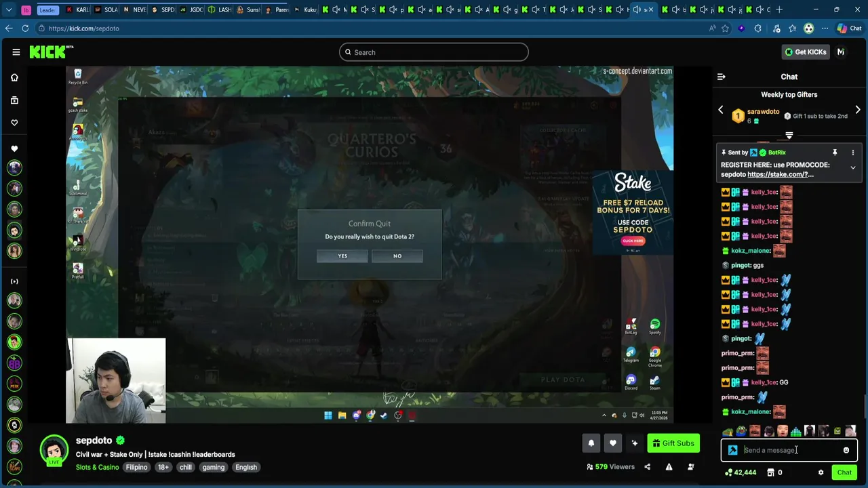Switch to the Sunsh browser tab
The height and width of the screenshot is (488, 868).
tap(248, 9)
